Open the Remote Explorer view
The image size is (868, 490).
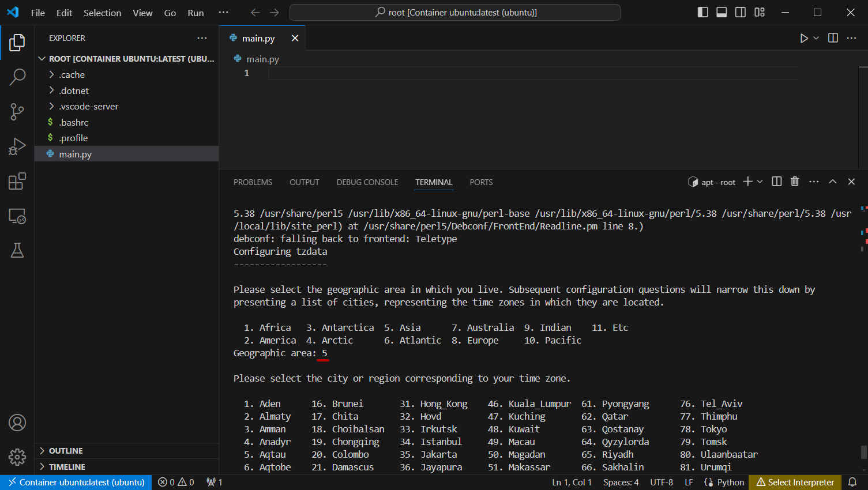17,216
